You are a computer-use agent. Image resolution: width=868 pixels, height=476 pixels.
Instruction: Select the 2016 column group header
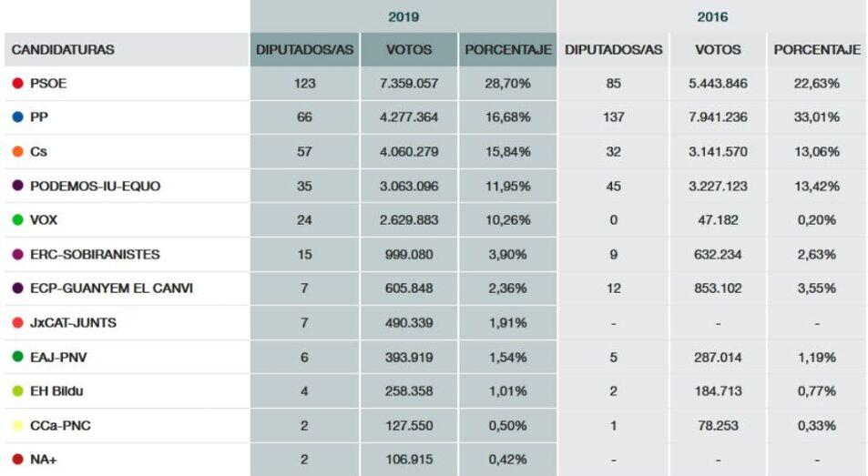point(712,16)
